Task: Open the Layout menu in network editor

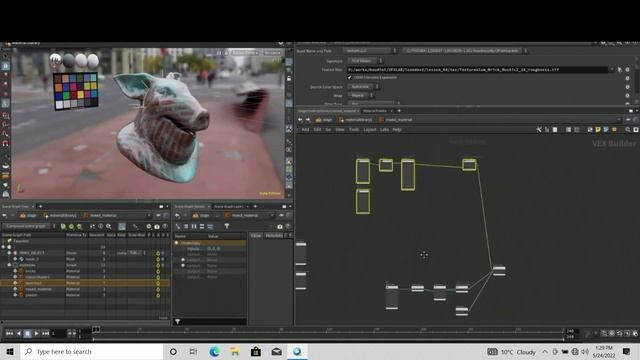Action: click(369, 129)
